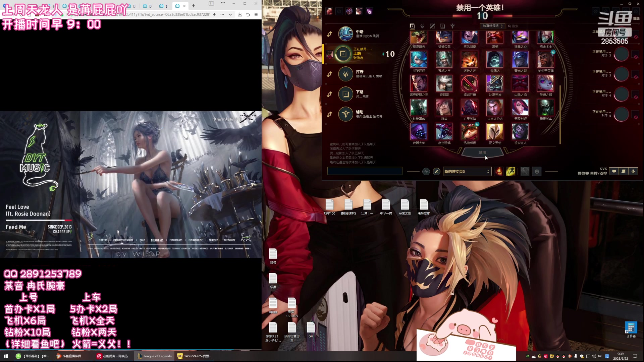Screen dimensions: 644x362
Task: Open desktop file opgg
Action: pyautogui.click(x=273, y=305)
